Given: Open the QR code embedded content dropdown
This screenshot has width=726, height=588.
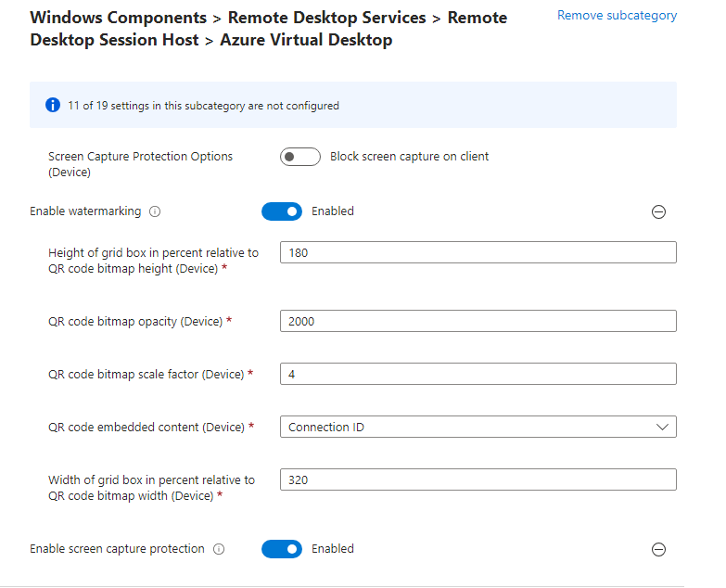Looking at the screenshot, I should (478, 427).
